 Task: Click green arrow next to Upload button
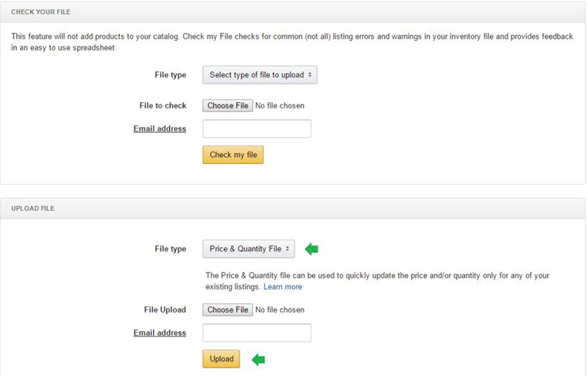[259, 359]
